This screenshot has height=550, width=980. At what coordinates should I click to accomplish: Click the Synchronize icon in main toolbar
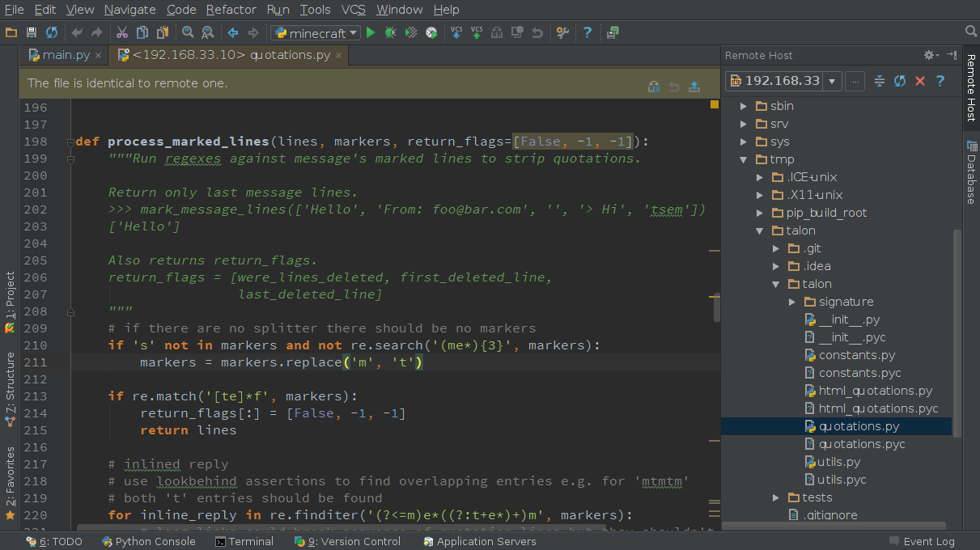click(52, 33)
